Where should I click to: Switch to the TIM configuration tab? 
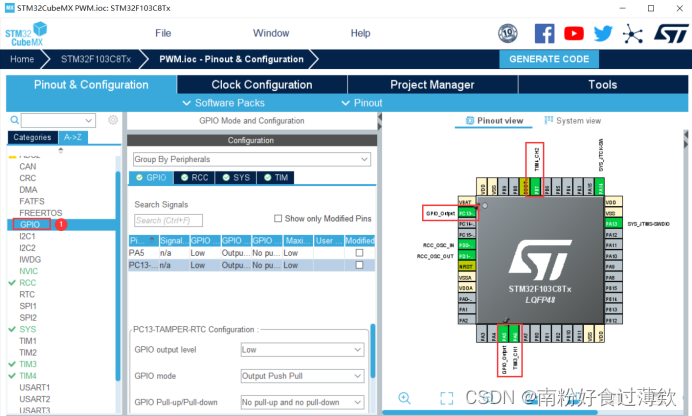tap(275, 177)
